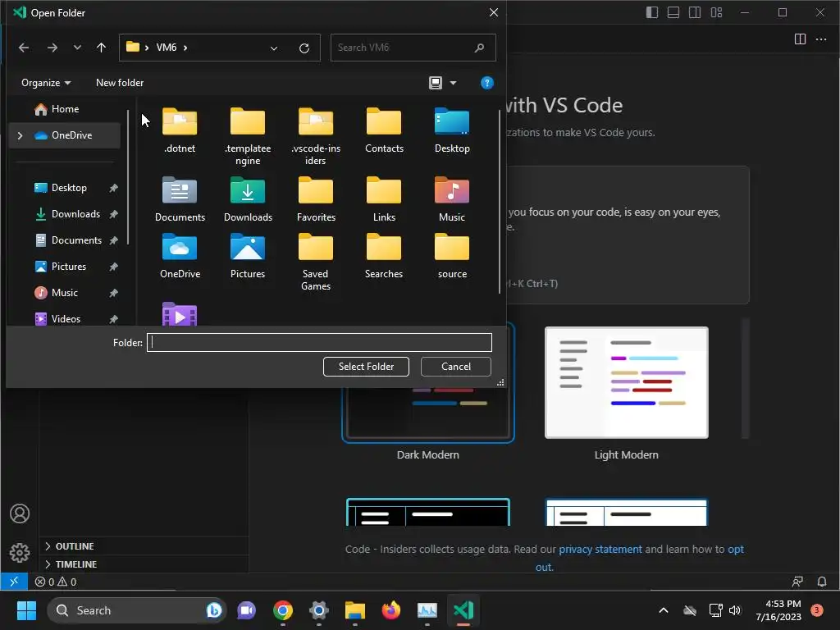Open recent locations dropdown chevron
Screen dimensions: 840x630
click(77, 48)
